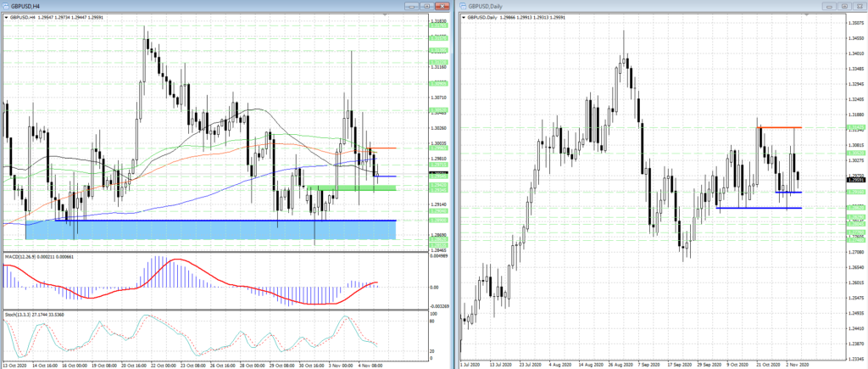Select the light blue support zone rectangle
This screenshot has width=868, height=369.
tap(212, 230)
